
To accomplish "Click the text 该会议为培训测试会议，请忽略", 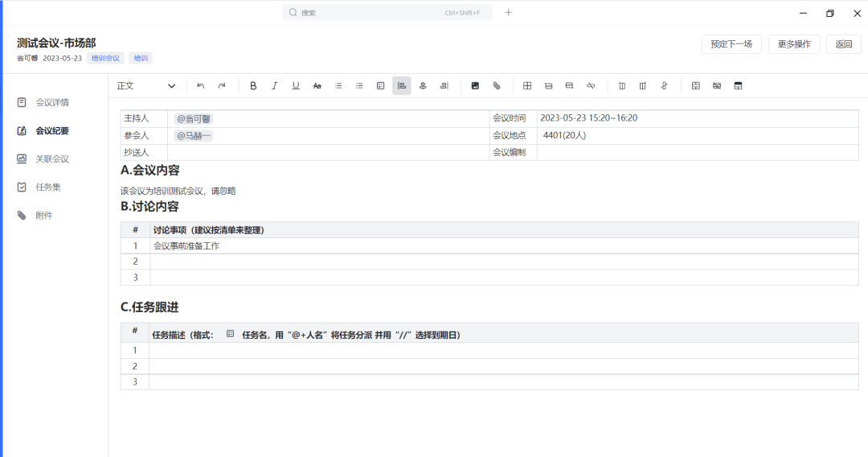I will (x=178, y=191).
